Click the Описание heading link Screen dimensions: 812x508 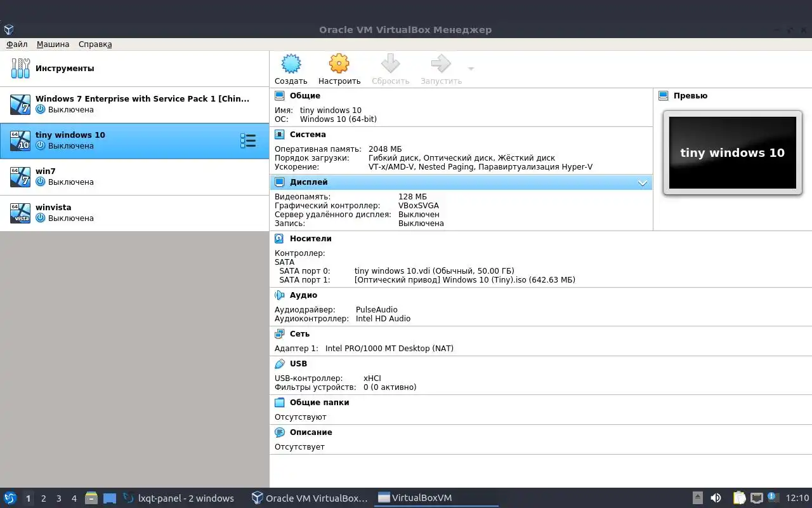pyautogui.click(x=311, y=432)
